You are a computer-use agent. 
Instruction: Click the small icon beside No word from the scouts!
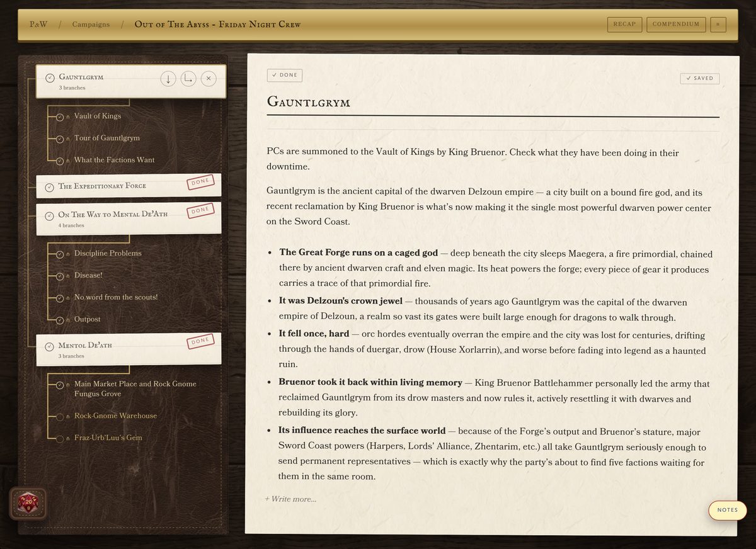(x=68, y=298)
